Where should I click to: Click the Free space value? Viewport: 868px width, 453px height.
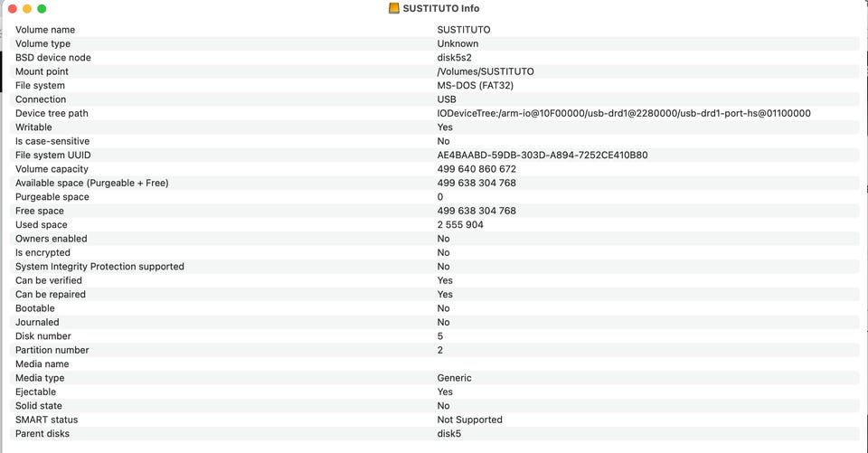(476, 211)
